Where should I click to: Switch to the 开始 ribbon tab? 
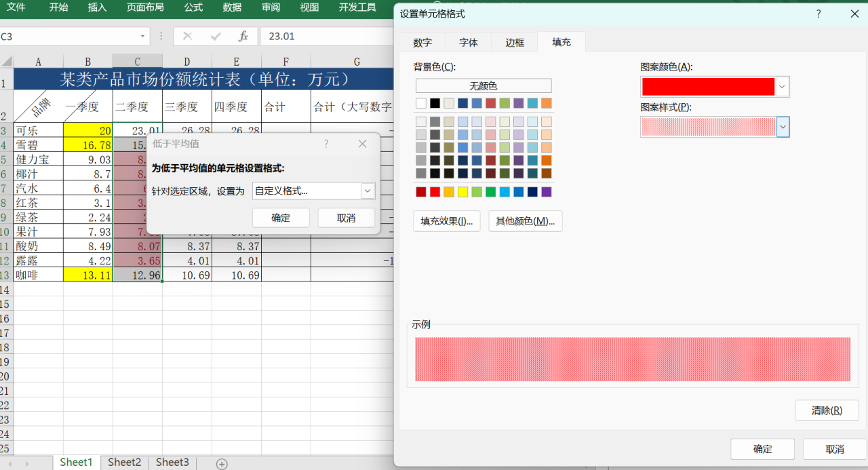(59, 7)
